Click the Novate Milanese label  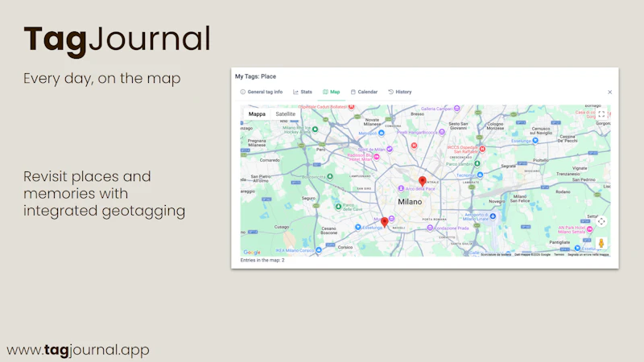point(372,122)
